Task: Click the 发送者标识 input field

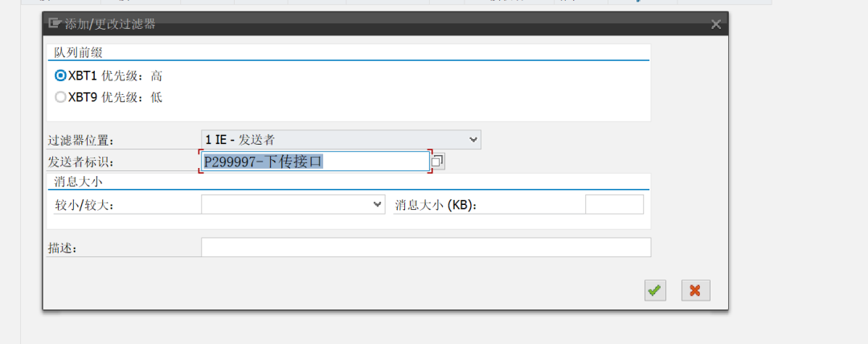Action: point(315,162)
